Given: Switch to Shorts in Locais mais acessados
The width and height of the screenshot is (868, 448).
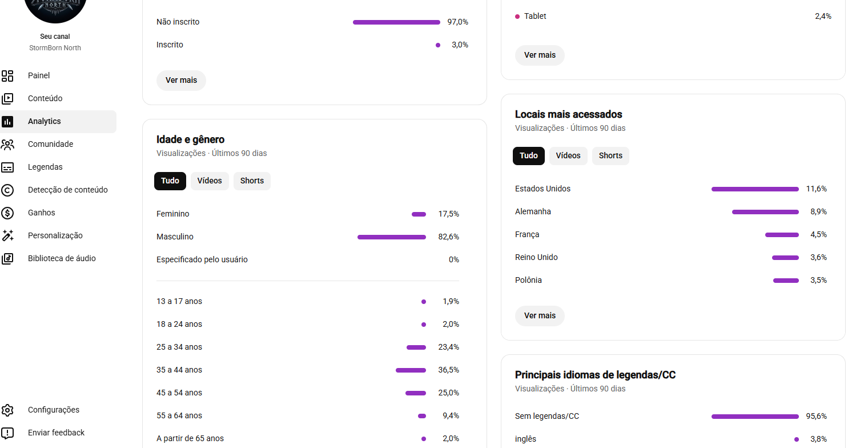Looking at the screenshot, I should [610, 155].
